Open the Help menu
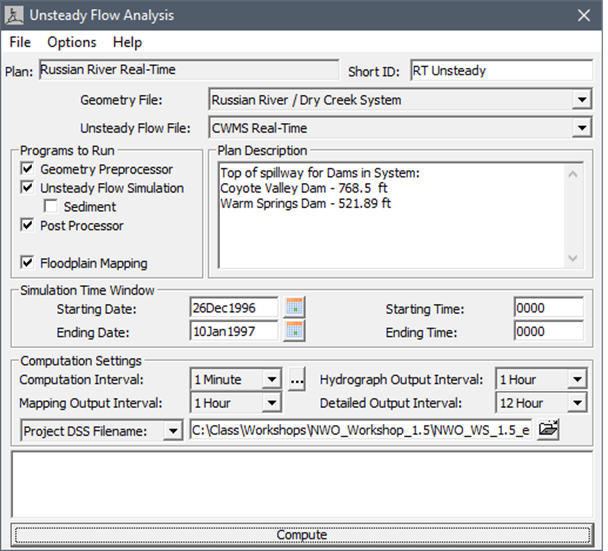This screenshot has width=608, height=551. (127, 42)
